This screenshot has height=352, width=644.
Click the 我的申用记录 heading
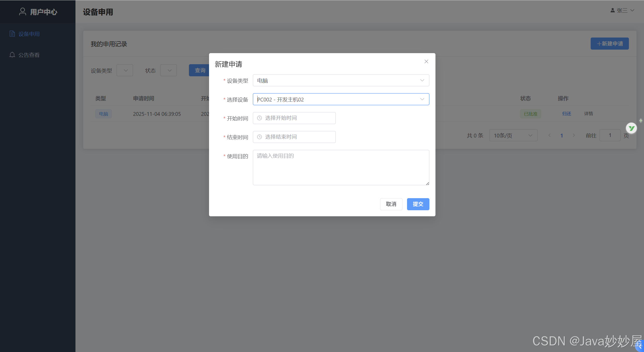(109, 44)
